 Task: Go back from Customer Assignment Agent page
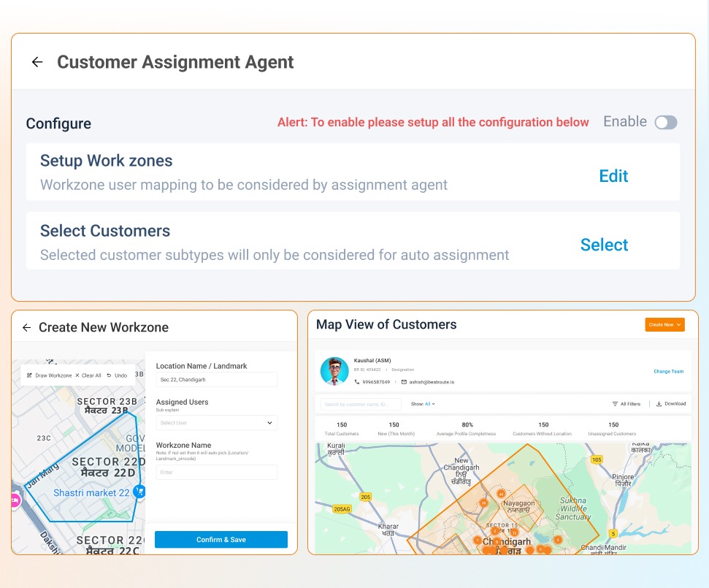click(x=37, y=62)
